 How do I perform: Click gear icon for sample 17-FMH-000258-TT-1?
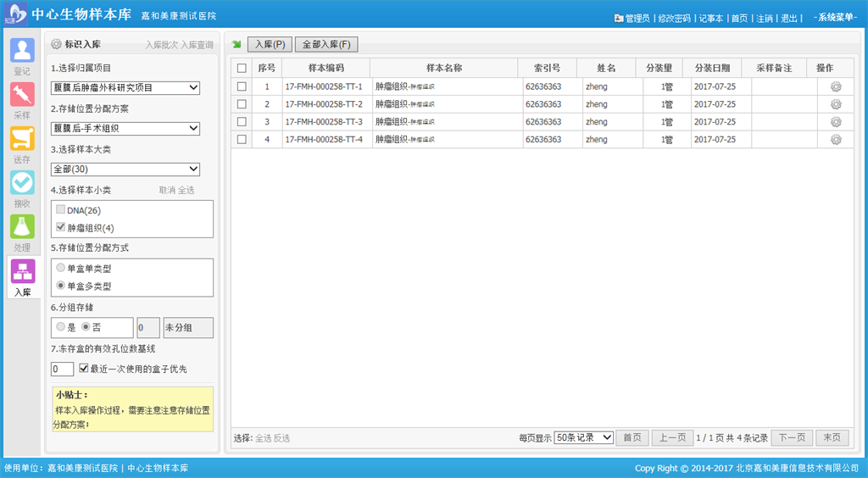[836, 86]
